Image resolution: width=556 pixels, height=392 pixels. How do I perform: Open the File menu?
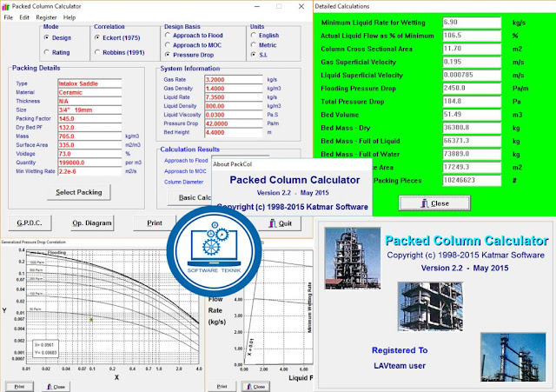coord(8,17)
